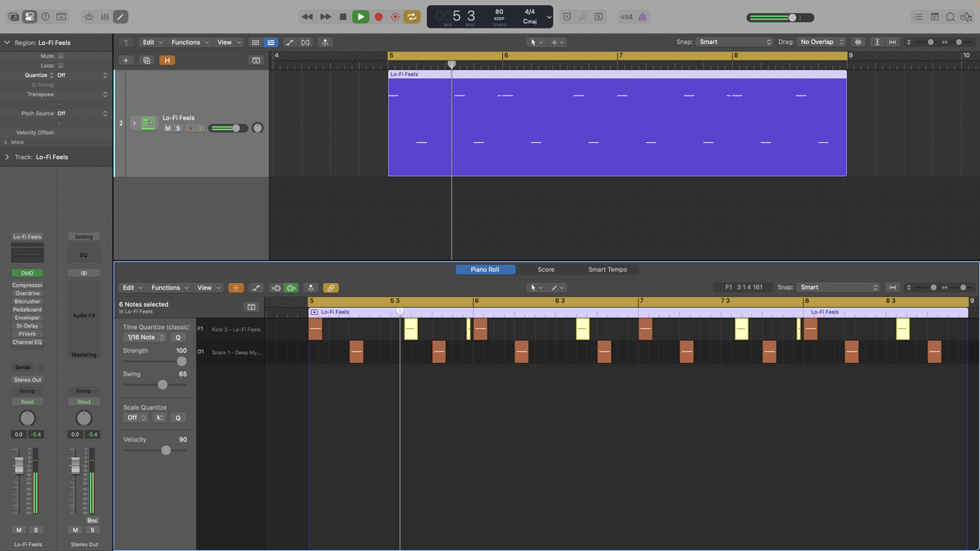Select the Brush tool in the Piano Roll toolbar

pyautogui.click(x=256, y=287)
